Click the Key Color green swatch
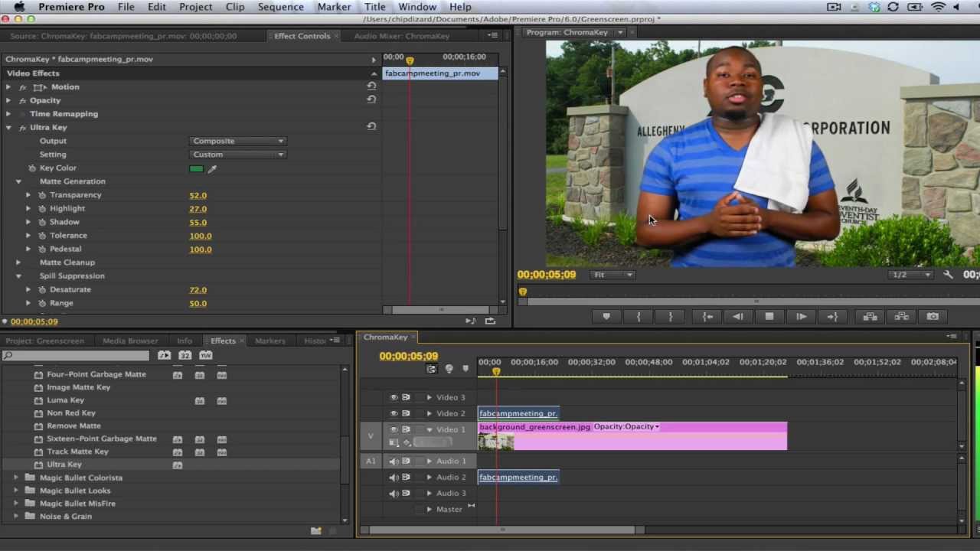 [197, 168]
